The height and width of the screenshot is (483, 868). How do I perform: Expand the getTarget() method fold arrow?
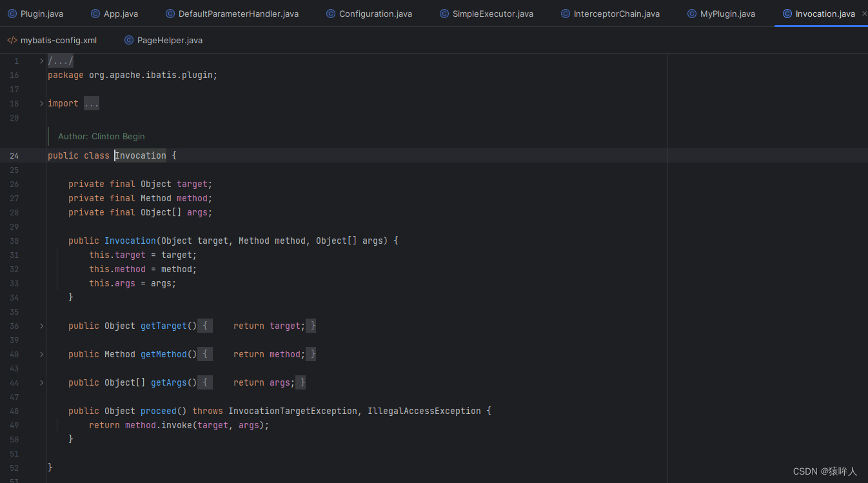[x=41, y=326]
